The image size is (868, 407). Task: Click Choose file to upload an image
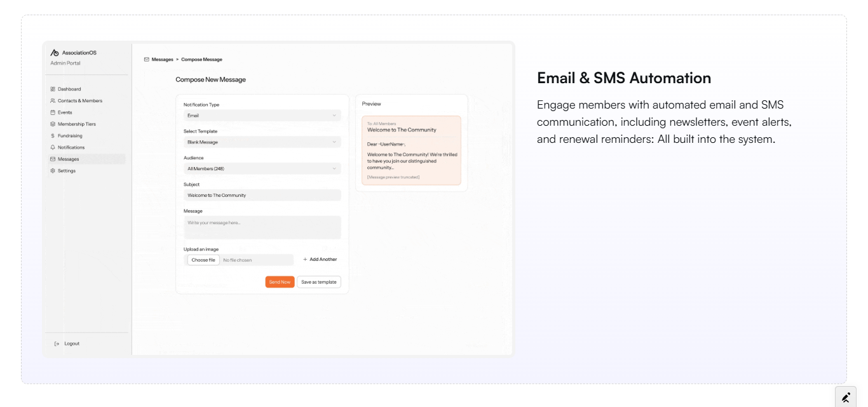(x=203, y=260)
